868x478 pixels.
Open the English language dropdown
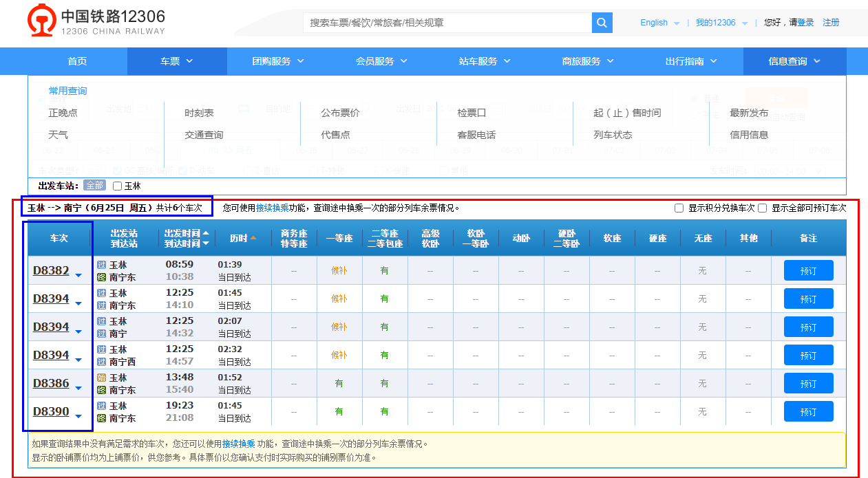pyautogui.click(x=659, y=23)
